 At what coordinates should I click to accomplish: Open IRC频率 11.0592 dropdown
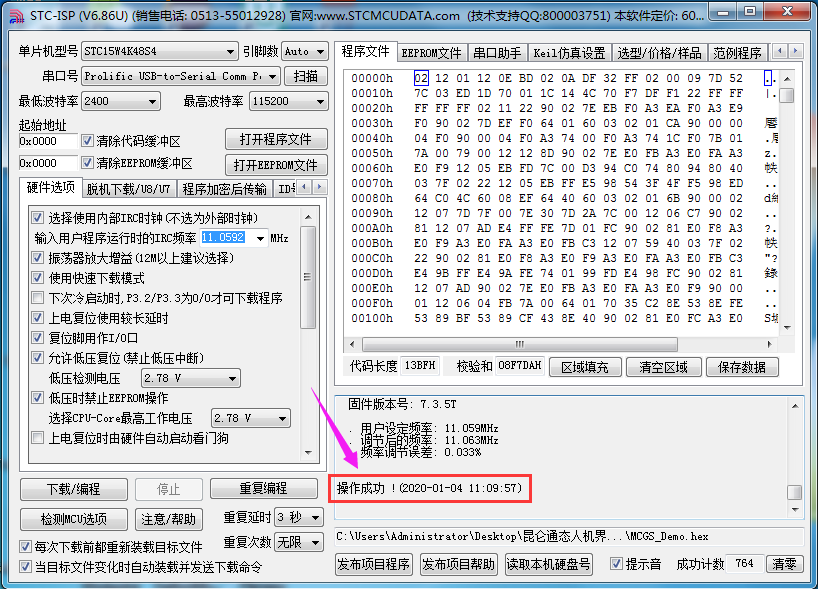tap(260, 238)
